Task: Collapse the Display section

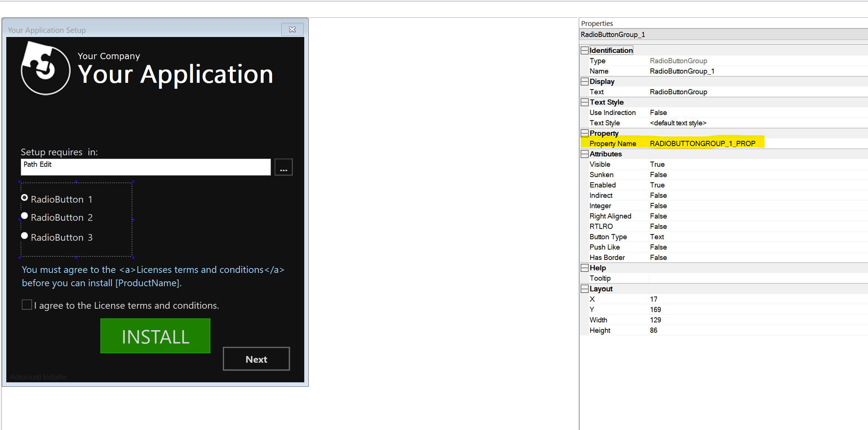Action: click(x=584, y=81)
